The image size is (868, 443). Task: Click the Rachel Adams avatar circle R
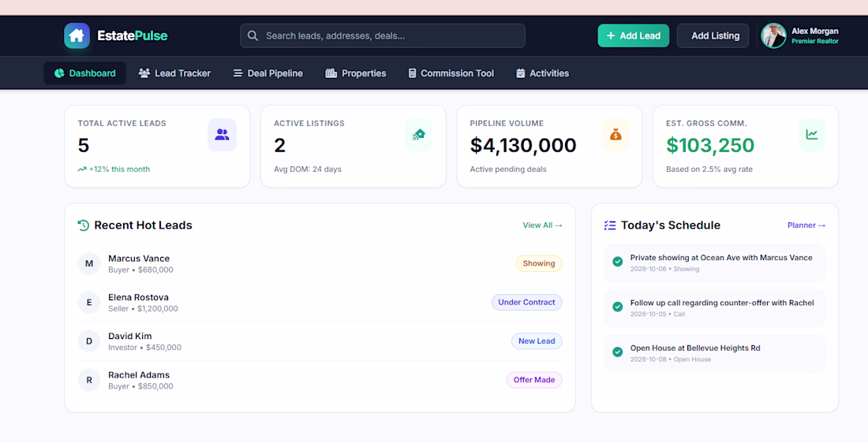pos(89,380)
